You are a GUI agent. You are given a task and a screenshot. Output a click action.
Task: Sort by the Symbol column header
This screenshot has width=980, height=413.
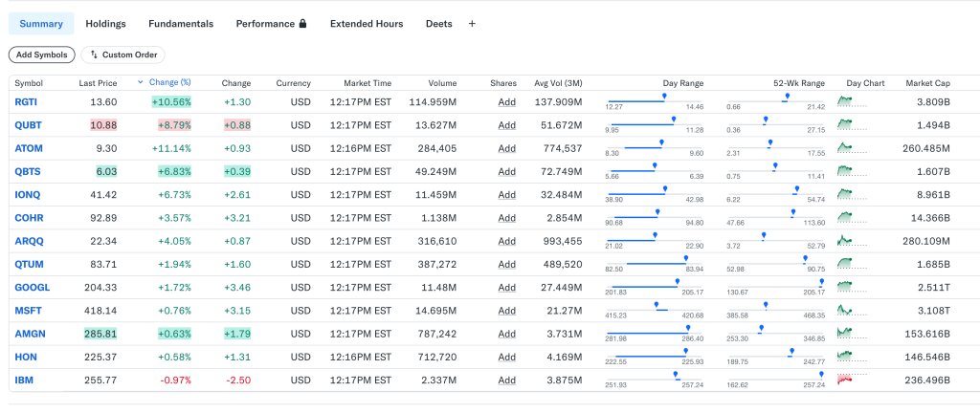[29, 83]
